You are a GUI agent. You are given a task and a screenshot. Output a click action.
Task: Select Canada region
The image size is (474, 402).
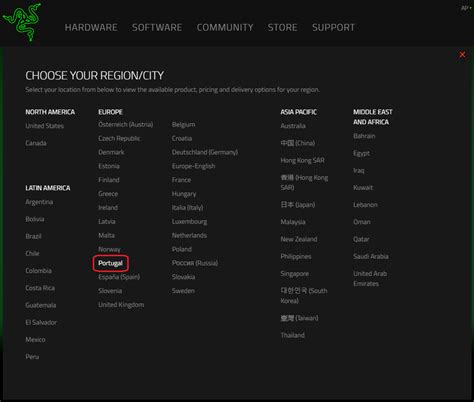36,143
